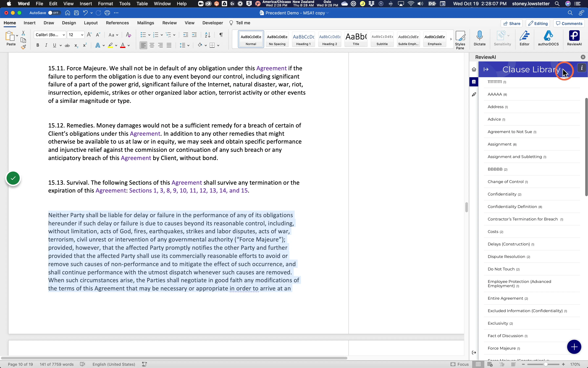Click the Print icon in title bar

tap(107, 13)
